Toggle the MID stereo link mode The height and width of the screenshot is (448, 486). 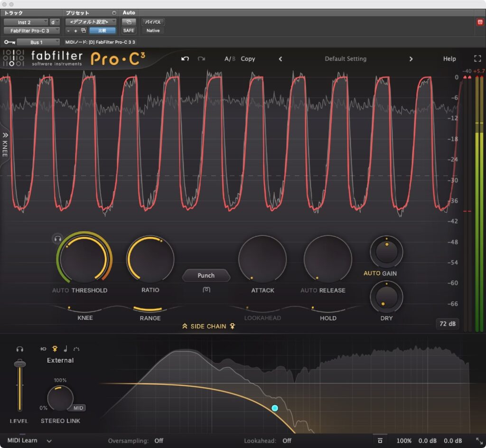click(x=78, y=408)
